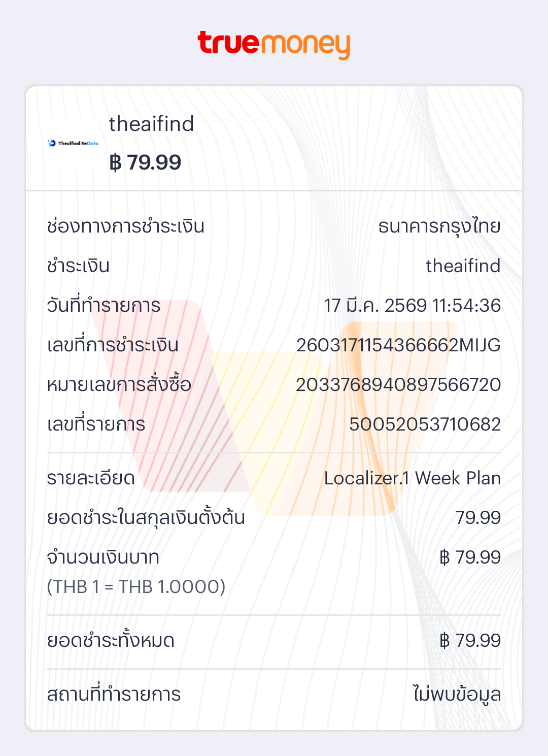Viewport: 548px width, 756px height.
Task: Tap theaifind value in ชำระเงิน row
Action: pos(463,266)
